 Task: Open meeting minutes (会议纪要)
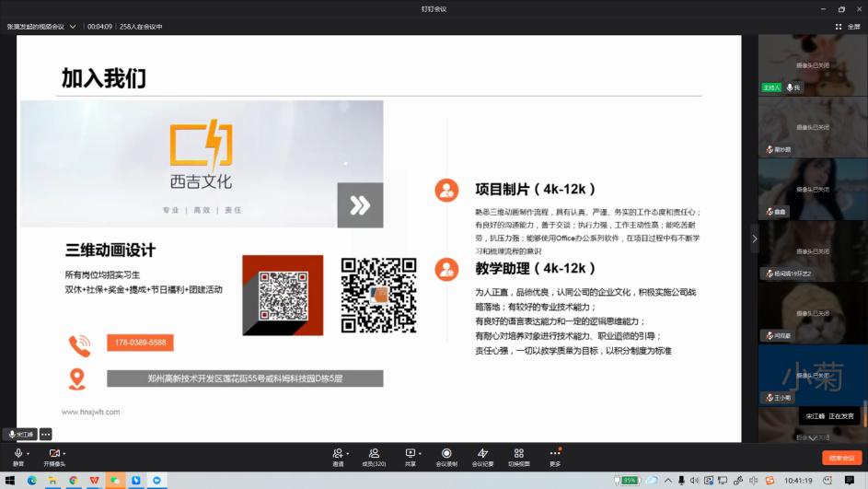tap(482, 453)
